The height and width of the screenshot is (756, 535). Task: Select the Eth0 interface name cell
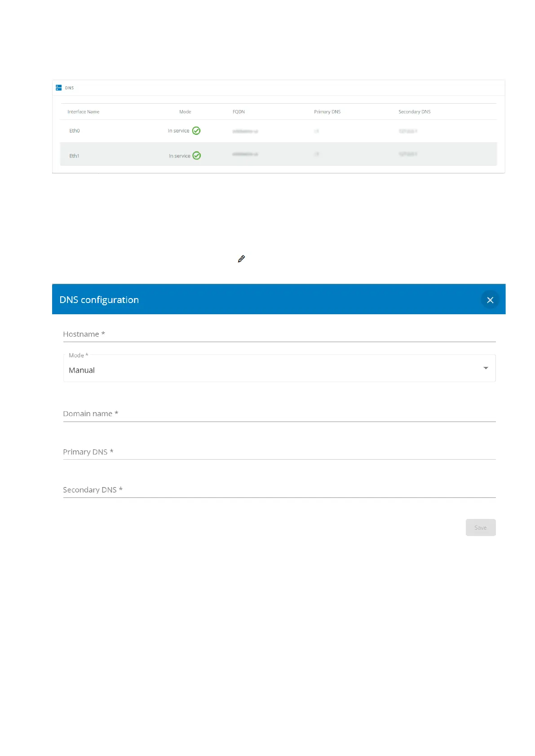pyautogui.click(x=75, y=131)
